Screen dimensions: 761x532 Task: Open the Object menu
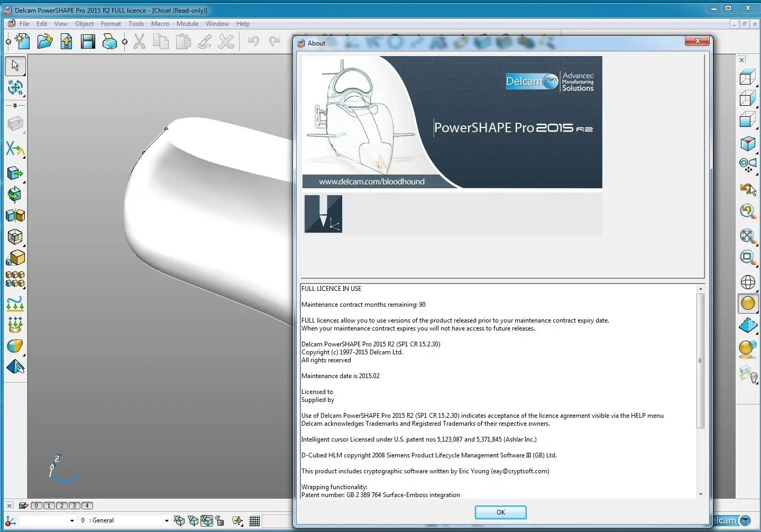[84, 24]
